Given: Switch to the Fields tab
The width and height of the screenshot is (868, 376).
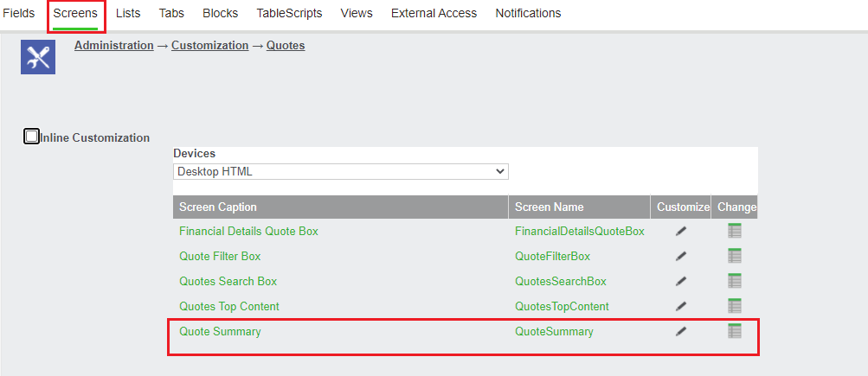Looking at the screenshot, I should click(x=18, y=13).
